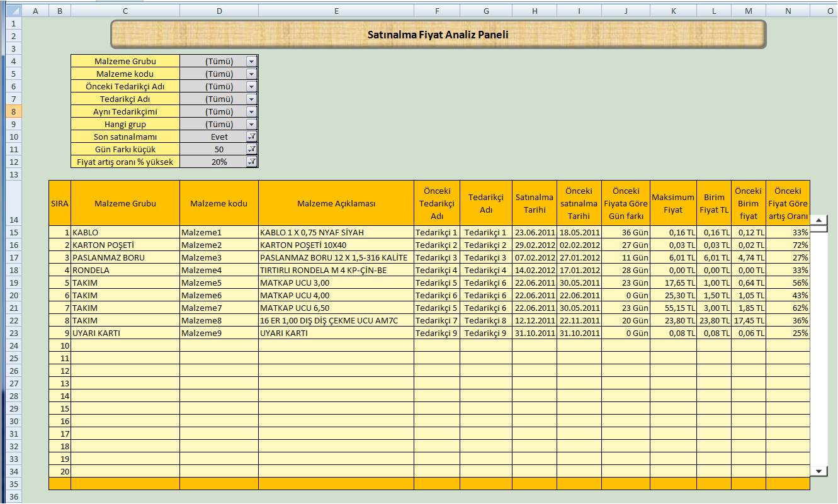
Task: Click the table scrollbar down arrow
Action: pyautogui.click(x=818, y=471)
